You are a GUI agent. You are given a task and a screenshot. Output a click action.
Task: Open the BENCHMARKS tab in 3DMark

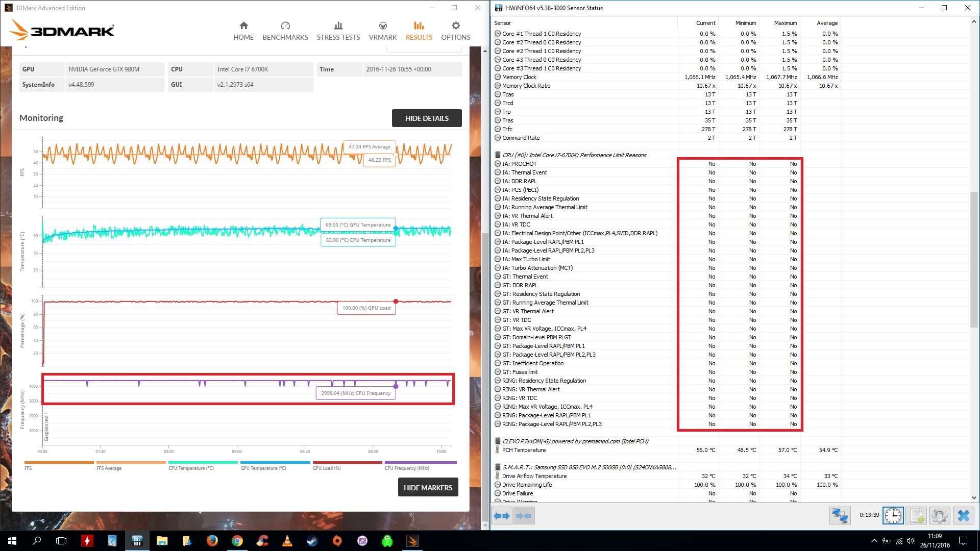pos(285,31)
